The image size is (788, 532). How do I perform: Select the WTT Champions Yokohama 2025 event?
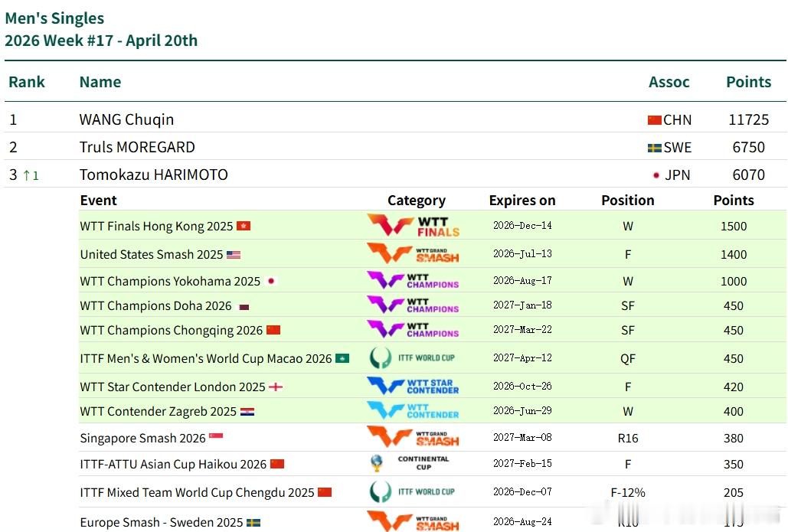[x=170, y=281]
